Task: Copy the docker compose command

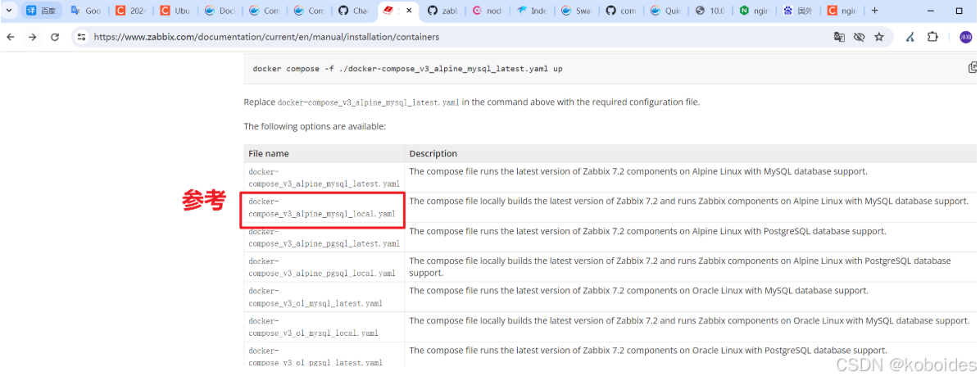Action: 973,67
